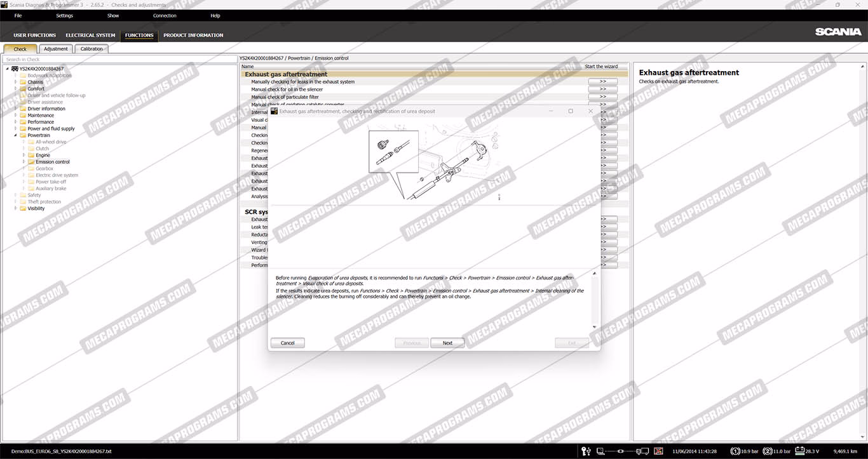Image resolution: width=868 pixels, height=459 pixels.
Task: Select Emission control in the tree
Action: pos(53,162)
